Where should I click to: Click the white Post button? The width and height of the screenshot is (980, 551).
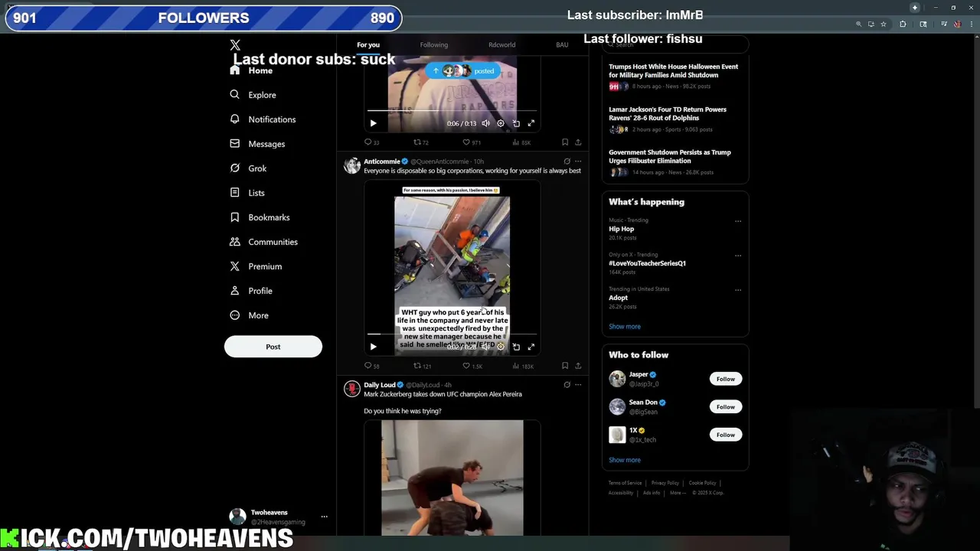point(273,347)
